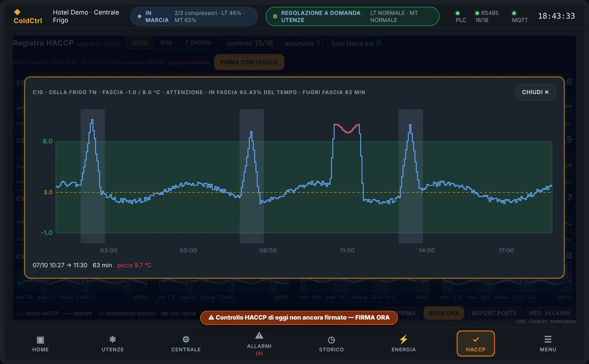Click the 18:43:33 clock display
Viewport: 589px width, 364px height.
tap(556, 16)
